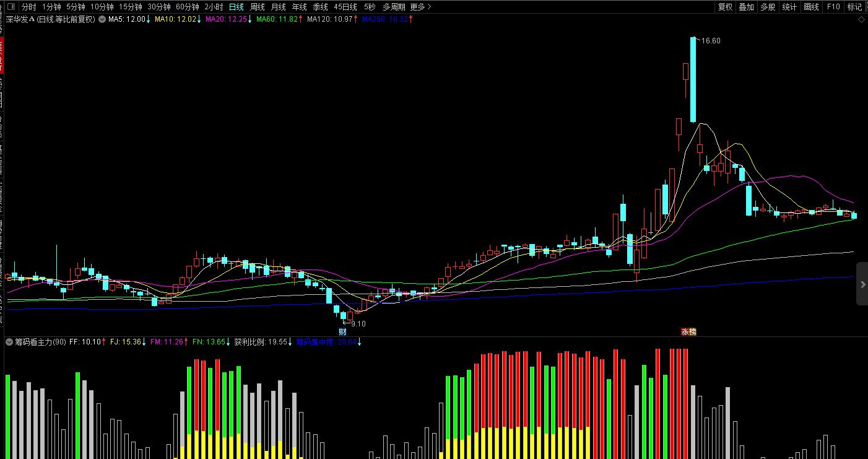The width and height of the screenshot is (868, 459).
Task: Expand the right side panel arrow
Action: 861,284
